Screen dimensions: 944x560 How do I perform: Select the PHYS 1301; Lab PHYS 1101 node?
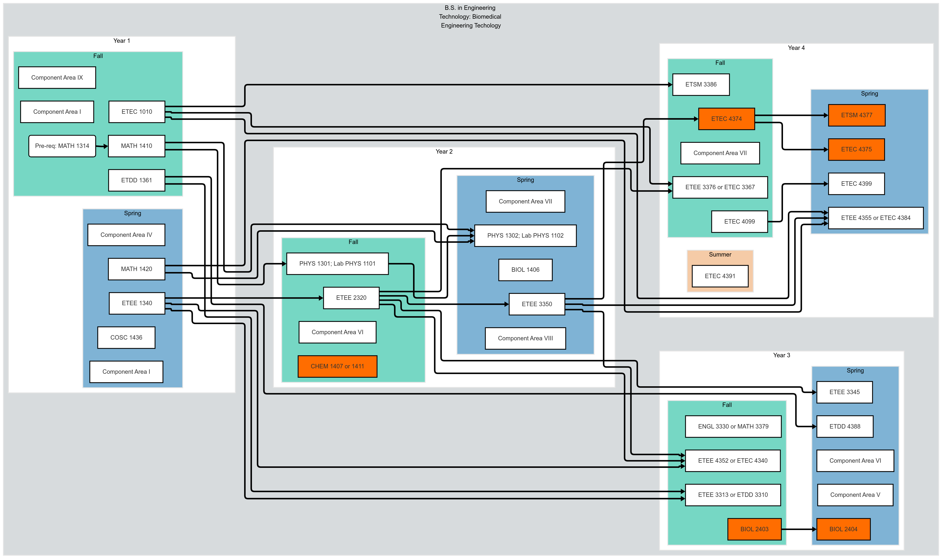(338, 264)
